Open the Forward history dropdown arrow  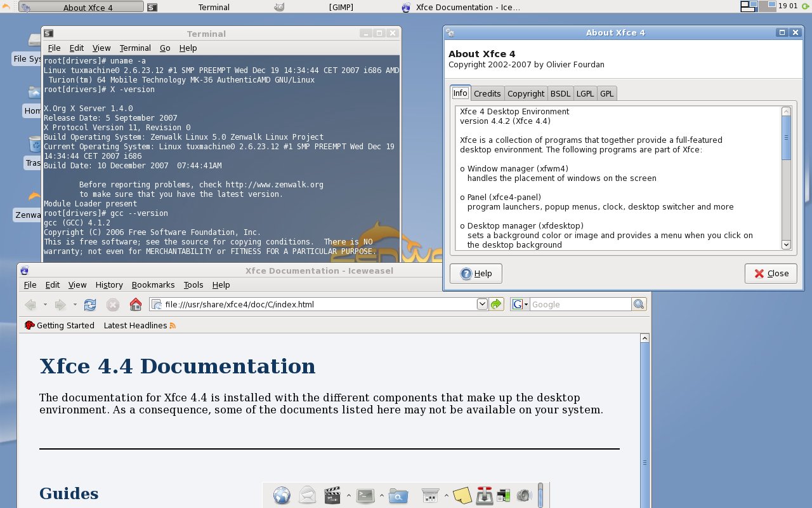(75, 305)
